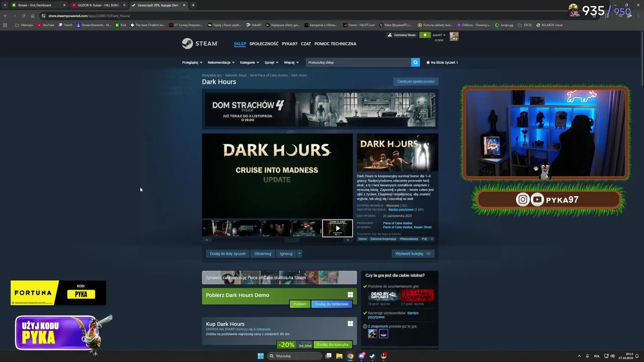Viewport: 644px width, 362px height.
Task: Expand the Kategorie dropdown
Action: tap(250, 62)
